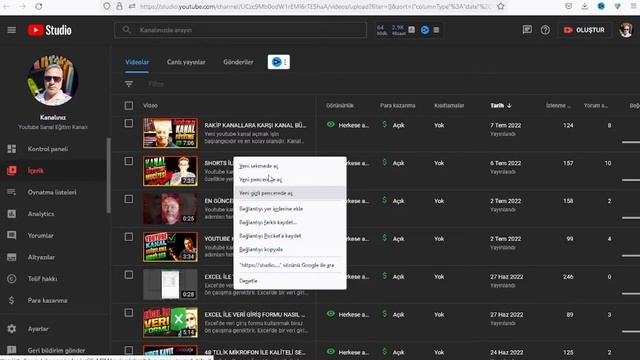The image size is (640, 360).
Task: Click the sidebar vertical scrollbar
Action: [x=108, y=176]
